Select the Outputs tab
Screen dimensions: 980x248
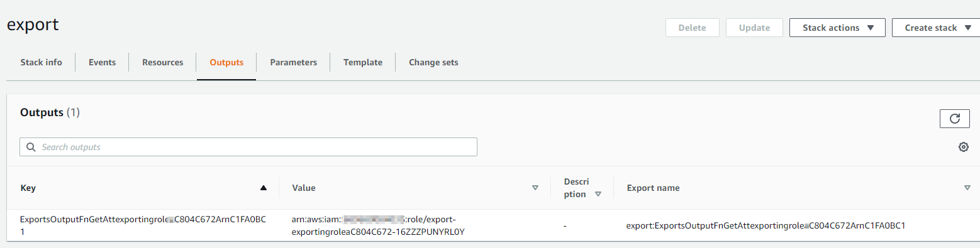[x=226, y=62]
